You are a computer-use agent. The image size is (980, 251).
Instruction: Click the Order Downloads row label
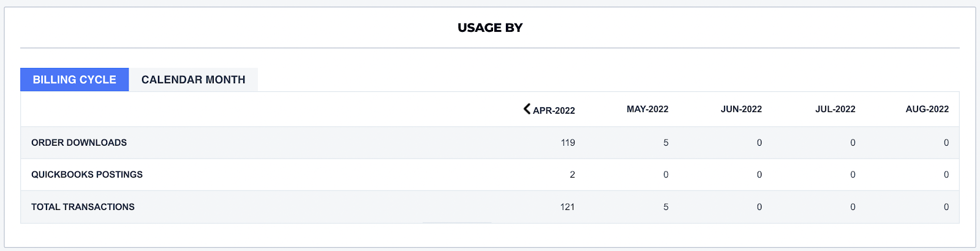pos(79,143)
